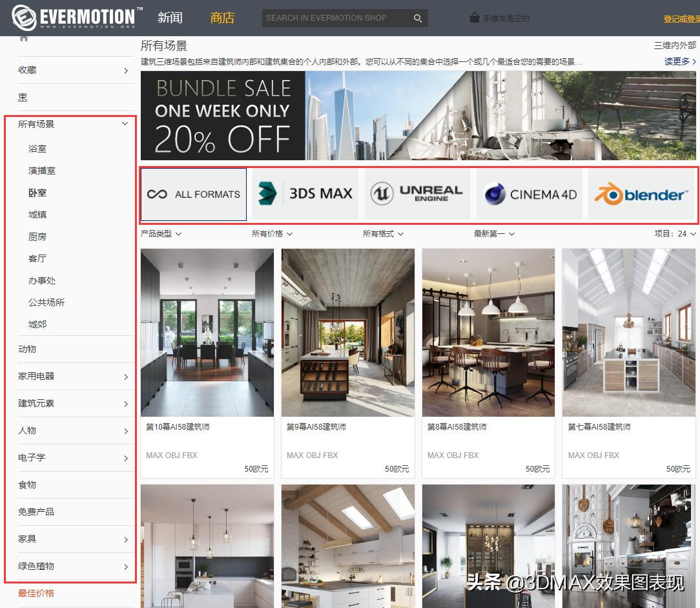
Task: Expand the 人物 chevron
Action: pyautogui.click(x=126, y=431)
